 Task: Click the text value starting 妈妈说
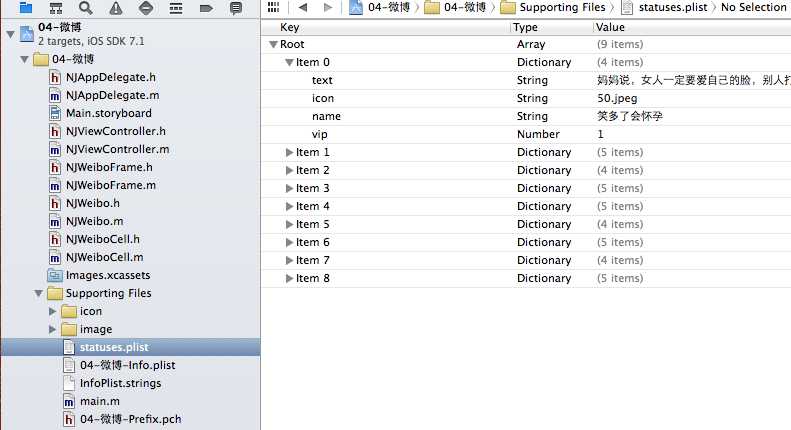pyautogui.click(x=694, y=80)
